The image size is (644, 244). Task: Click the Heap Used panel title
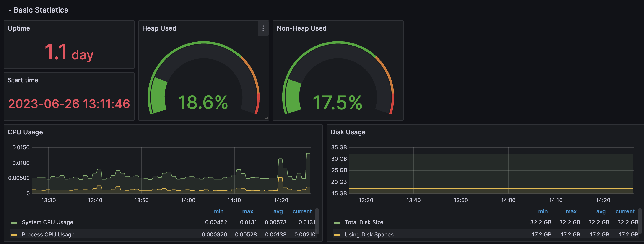coord(159,28)
